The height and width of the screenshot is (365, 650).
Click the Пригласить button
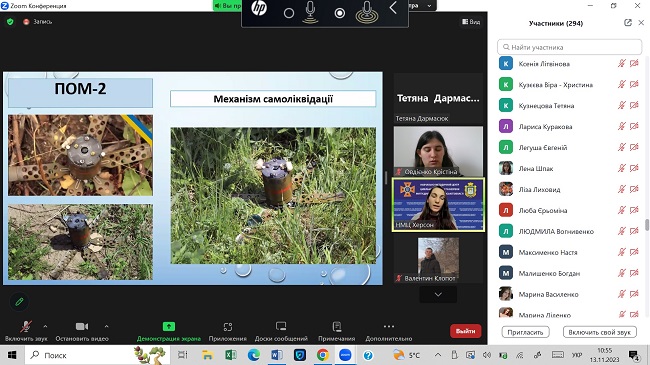525,332
